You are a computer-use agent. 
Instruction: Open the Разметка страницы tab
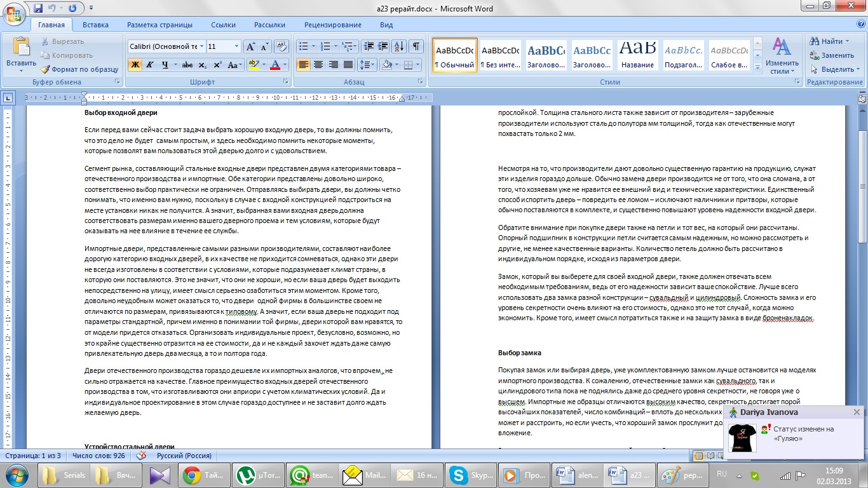pos(159,25)
